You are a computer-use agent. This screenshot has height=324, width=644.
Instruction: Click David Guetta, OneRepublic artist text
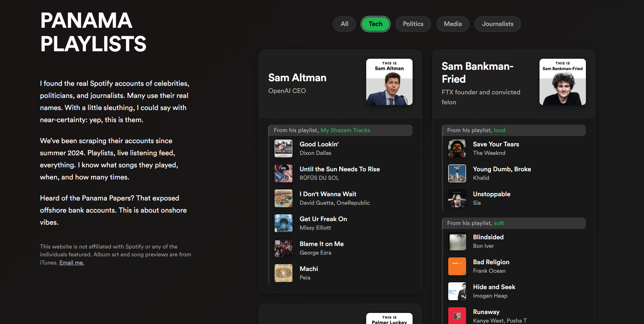(334, 203)
